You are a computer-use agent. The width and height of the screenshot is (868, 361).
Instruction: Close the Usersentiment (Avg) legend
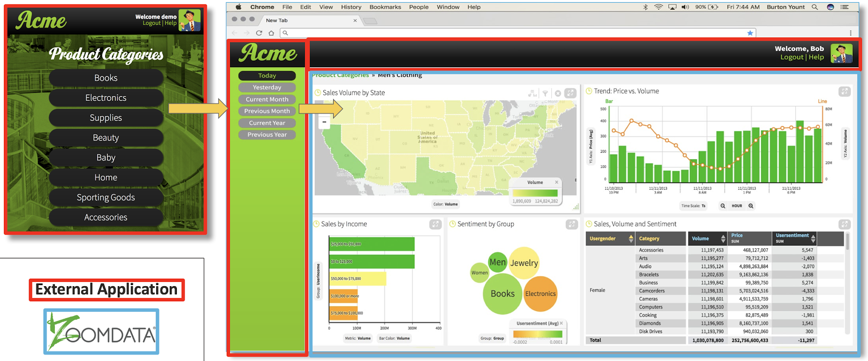point(561,323)
